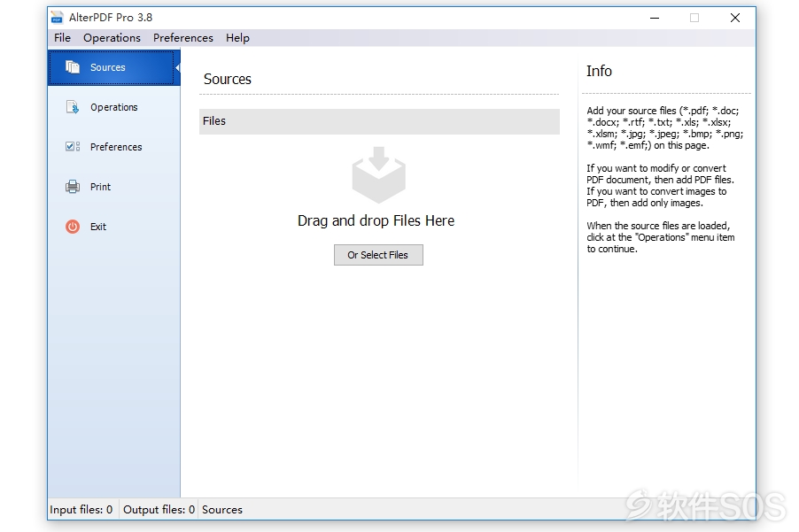
Task: Select the Sources sidebar label
Action: (107, 67)
